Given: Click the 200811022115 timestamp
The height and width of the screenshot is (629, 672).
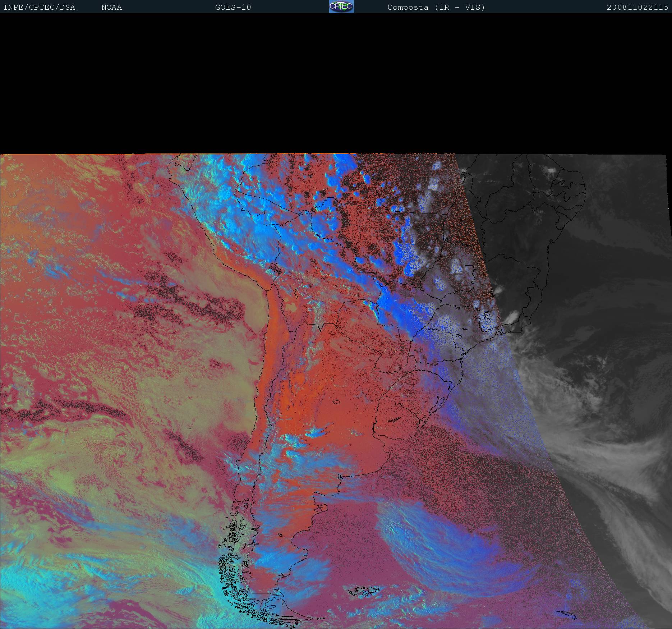Looking at the screenshot, I should tap(637, 8).
